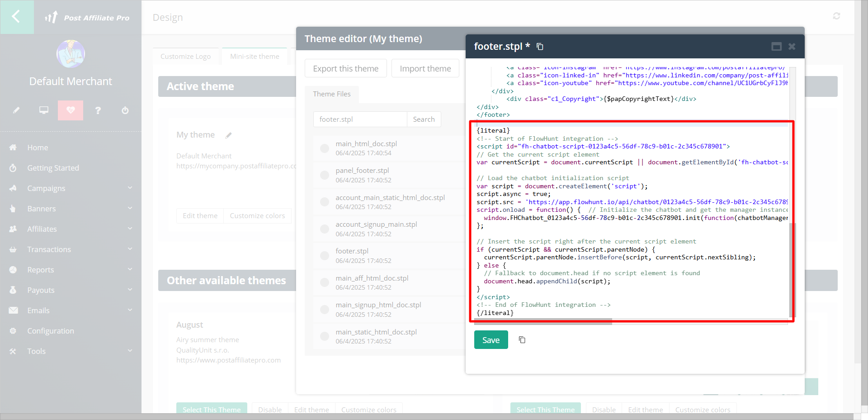Focus the footer.stpl search field
This screenshot has width=868, height=420.
pyautogui.click(x=360, y=119)
